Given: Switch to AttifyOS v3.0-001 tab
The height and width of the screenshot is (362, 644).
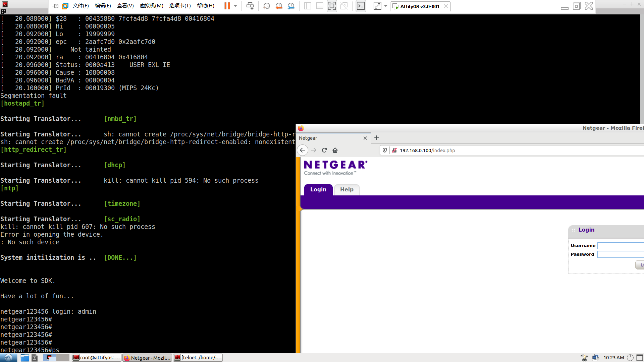Looking at the screenshot, I should [419, 6].
